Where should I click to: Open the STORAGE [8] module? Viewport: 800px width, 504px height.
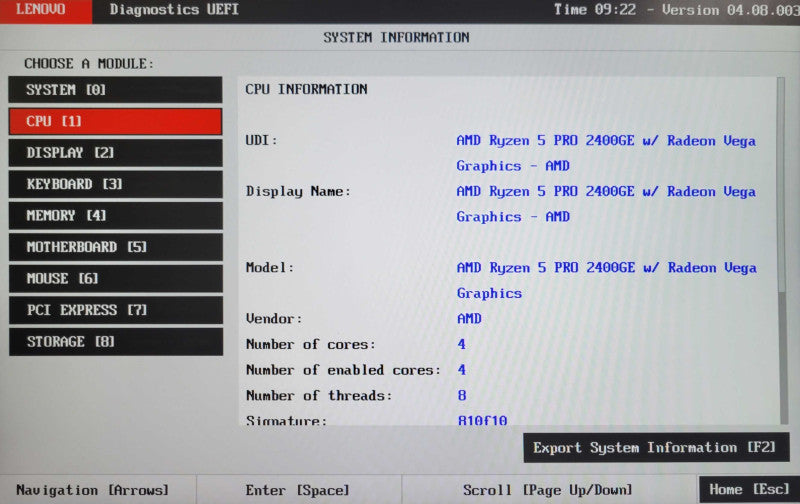[115, 342]
